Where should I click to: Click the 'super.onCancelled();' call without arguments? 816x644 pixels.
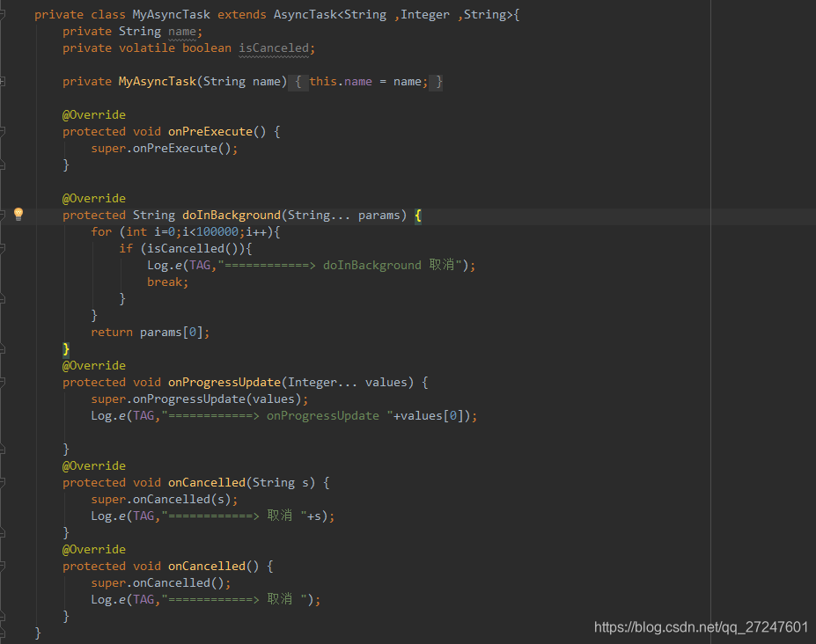(x=161, y=583)
